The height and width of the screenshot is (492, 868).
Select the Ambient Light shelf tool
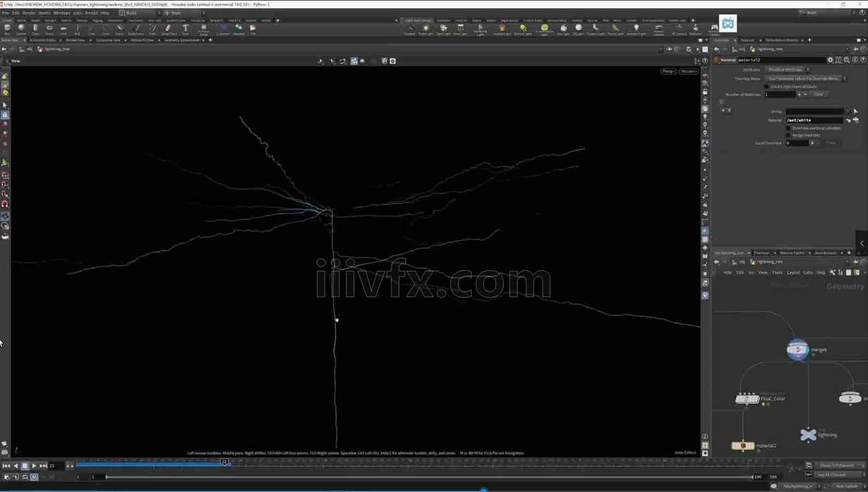tap(636, 29)
